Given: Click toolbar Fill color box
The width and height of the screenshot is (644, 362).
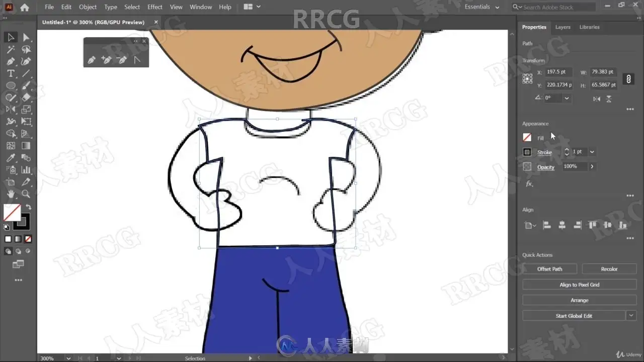Looking at the screenshot, I should click(12, 212).
